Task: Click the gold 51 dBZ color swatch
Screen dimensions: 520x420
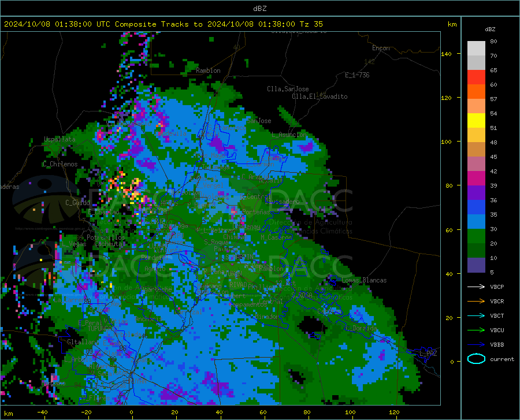Action: point(476,135)
